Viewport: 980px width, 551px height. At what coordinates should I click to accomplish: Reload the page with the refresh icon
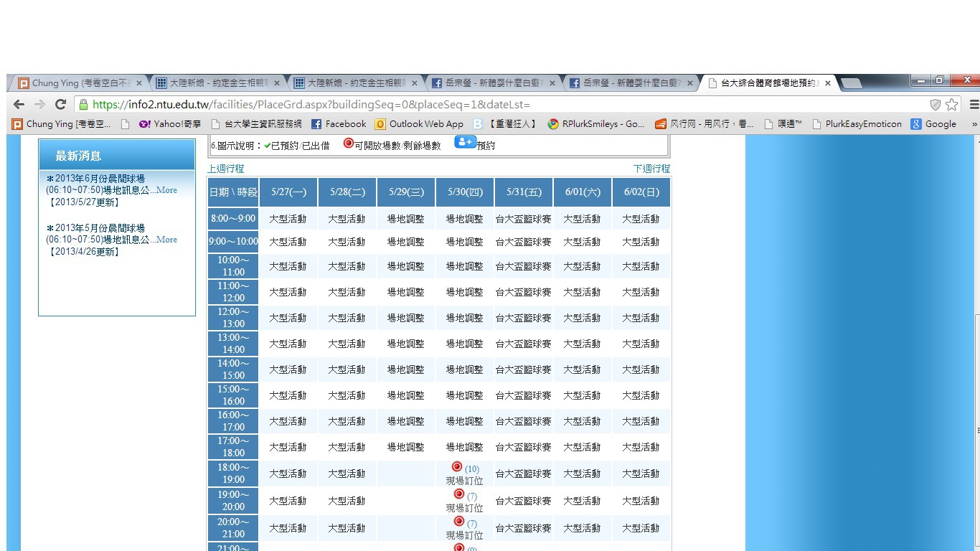(61, 104)
